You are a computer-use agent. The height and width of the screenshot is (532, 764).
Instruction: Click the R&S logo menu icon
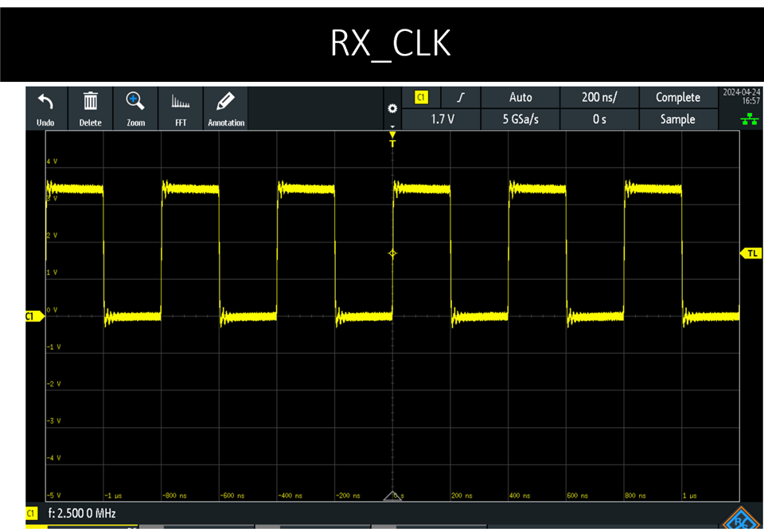point(741,518)
